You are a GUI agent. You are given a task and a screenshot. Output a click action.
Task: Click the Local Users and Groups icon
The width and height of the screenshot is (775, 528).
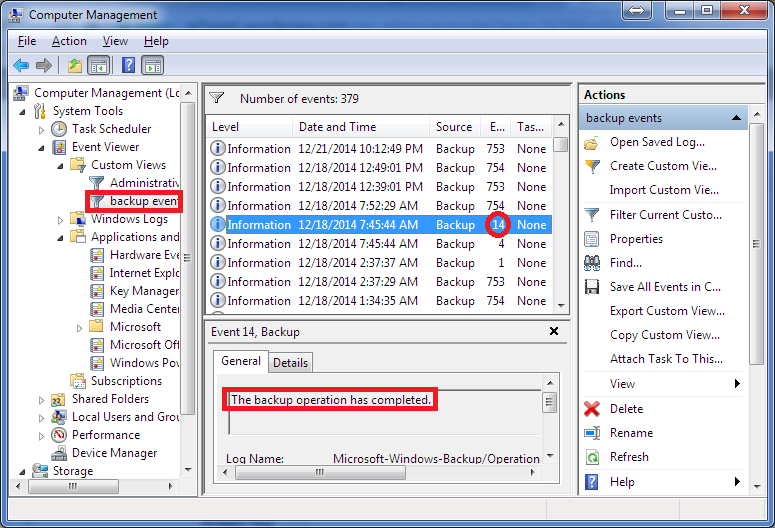(x=59, y=417)
